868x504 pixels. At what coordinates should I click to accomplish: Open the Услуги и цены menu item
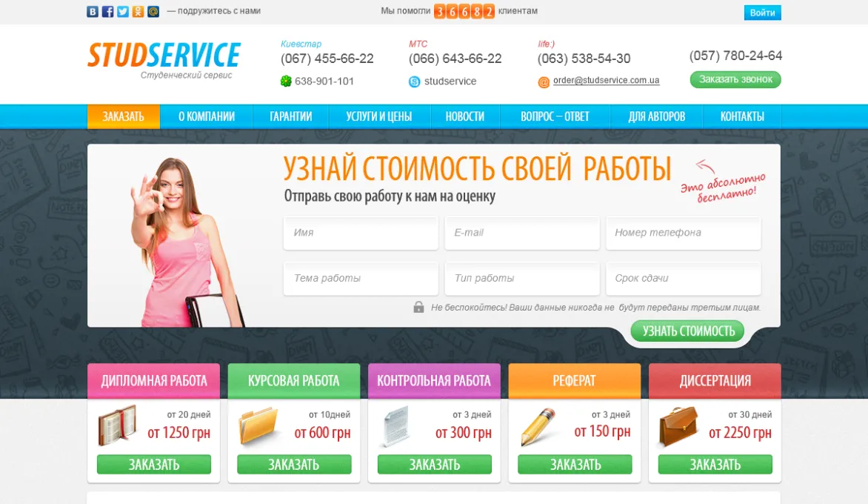point(378,116)
